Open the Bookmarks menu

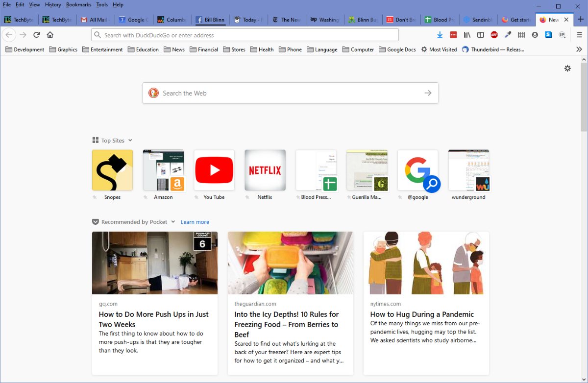78,4
